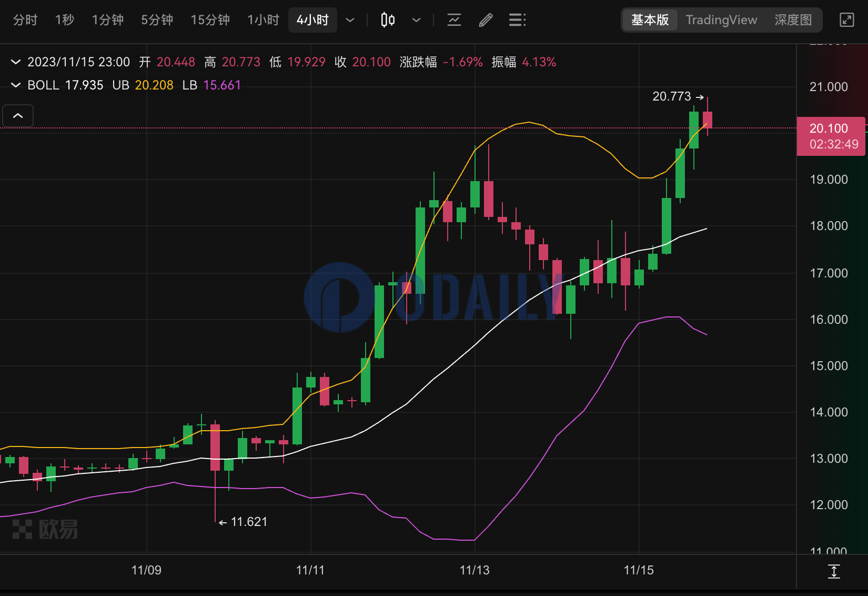
Task: Click the 18.000 price axis label
Action: [829, 226]
